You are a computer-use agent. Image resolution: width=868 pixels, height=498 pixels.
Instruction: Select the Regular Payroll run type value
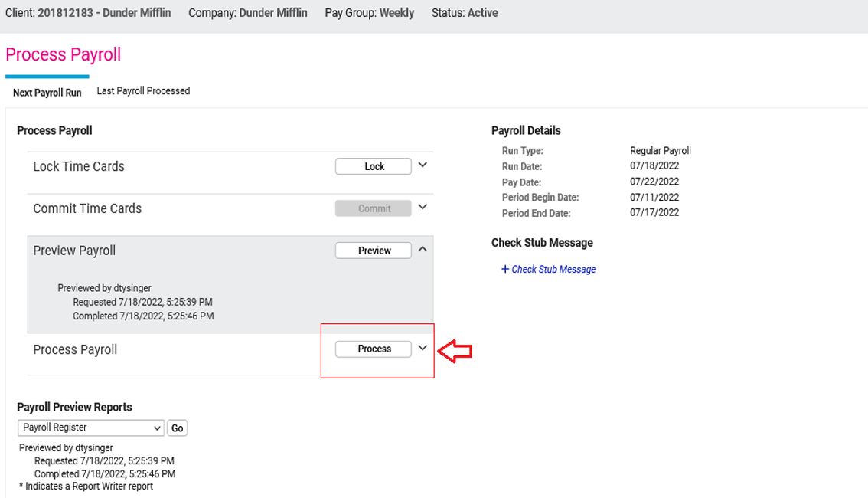(661, 151)
